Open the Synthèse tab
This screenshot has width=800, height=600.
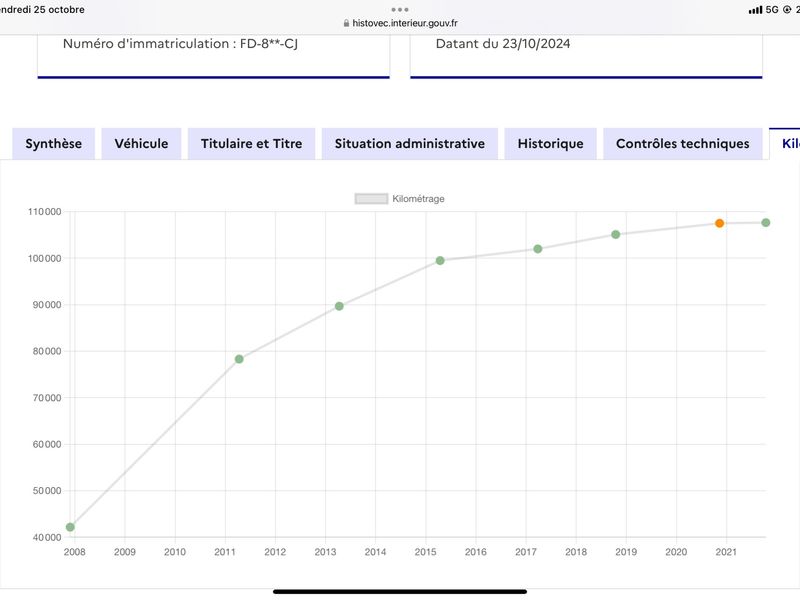[x=54, y=144]
